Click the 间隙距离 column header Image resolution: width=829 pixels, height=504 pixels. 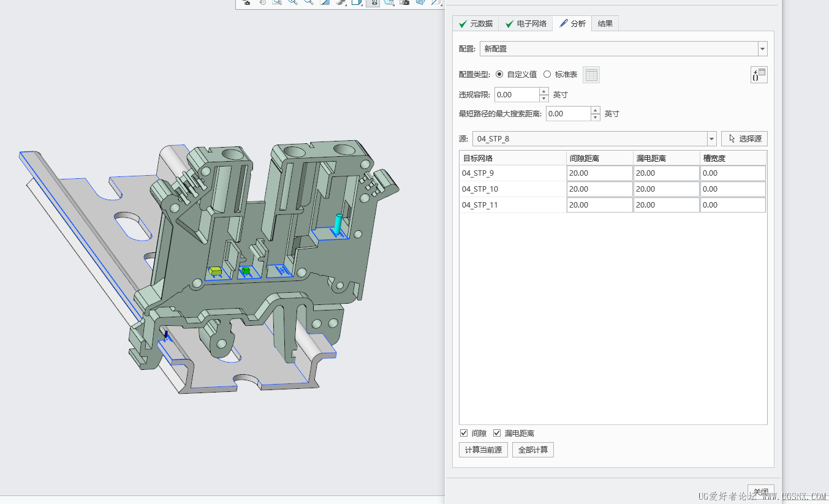[600, 158]
